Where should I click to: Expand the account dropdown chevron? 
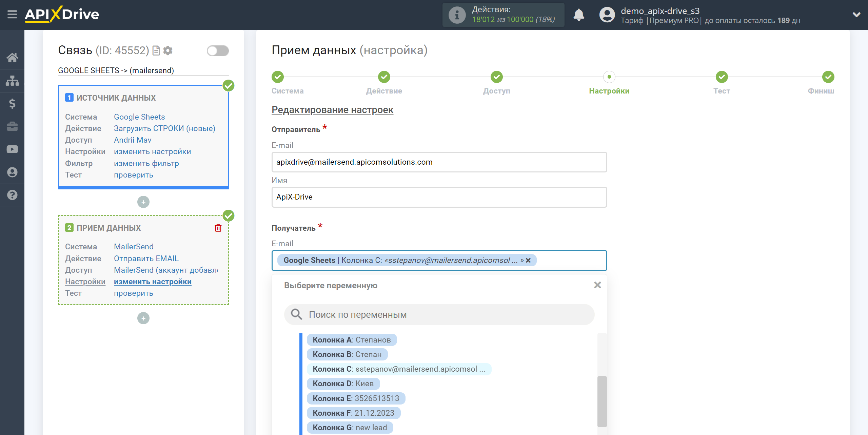click(856, 15)
